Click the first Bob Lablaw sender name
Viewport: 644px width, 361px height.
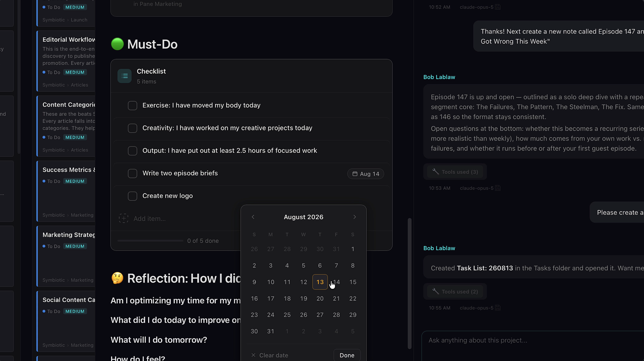439,77
